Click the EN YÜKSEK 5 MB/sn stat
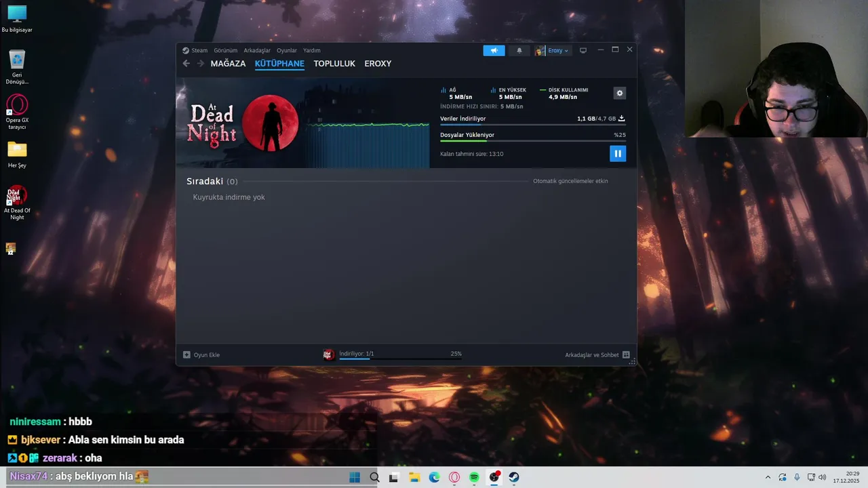This screenshot has width=868, height=488. pyautogui.click(x=509, y=94)
